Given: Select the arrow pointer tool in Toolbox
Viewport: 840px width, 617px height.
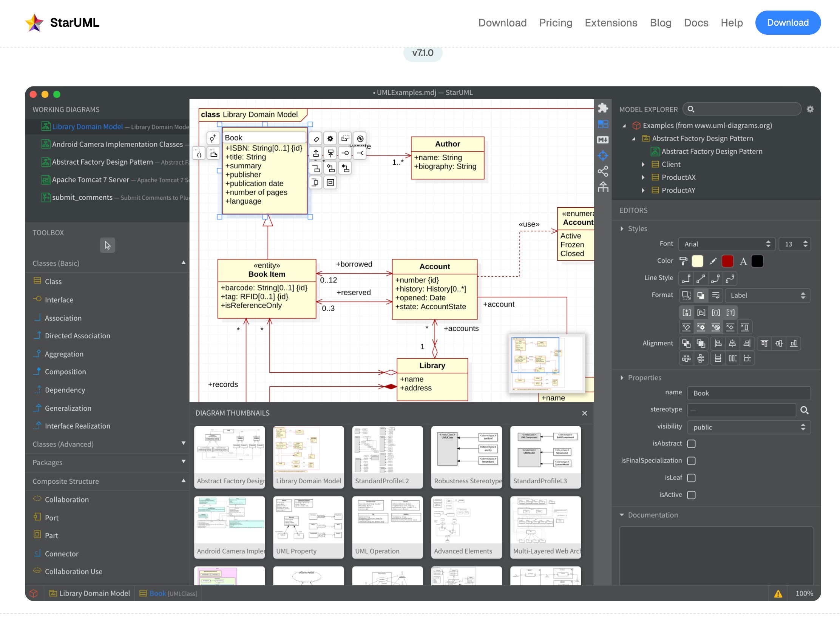Looking at the screenshot, I should [108, 245].
